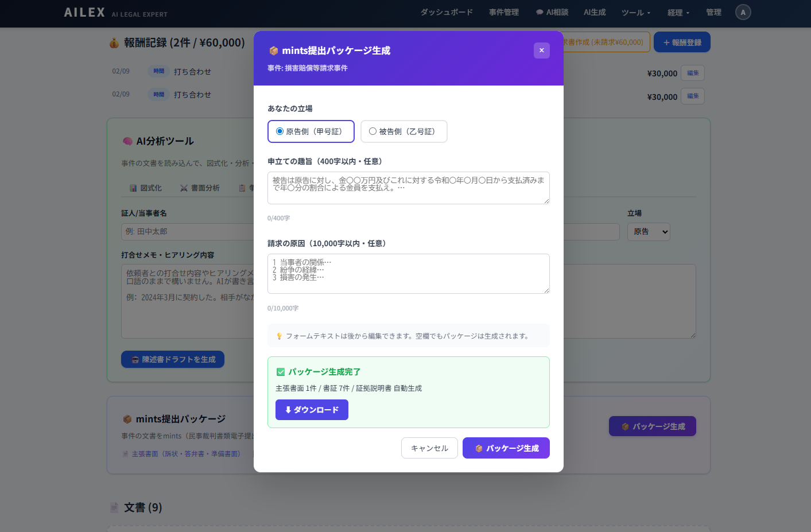Image resolution: width=811 pixels, height=532 pixels.
Task: Open the user avatar icon in header
Action: click(743, 12)
